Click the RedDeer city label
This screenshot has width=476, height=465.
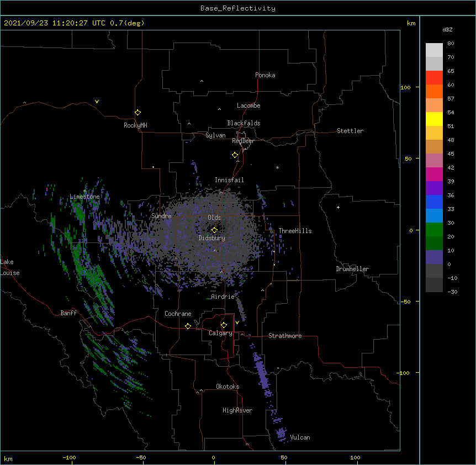243,141
